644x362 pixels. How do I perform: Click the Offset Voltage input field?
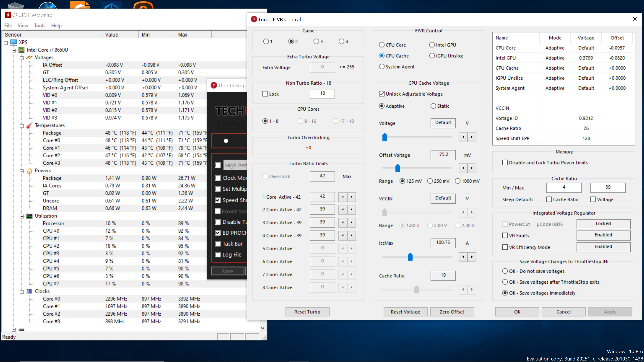pyautogui.click(x=443, y=155)
